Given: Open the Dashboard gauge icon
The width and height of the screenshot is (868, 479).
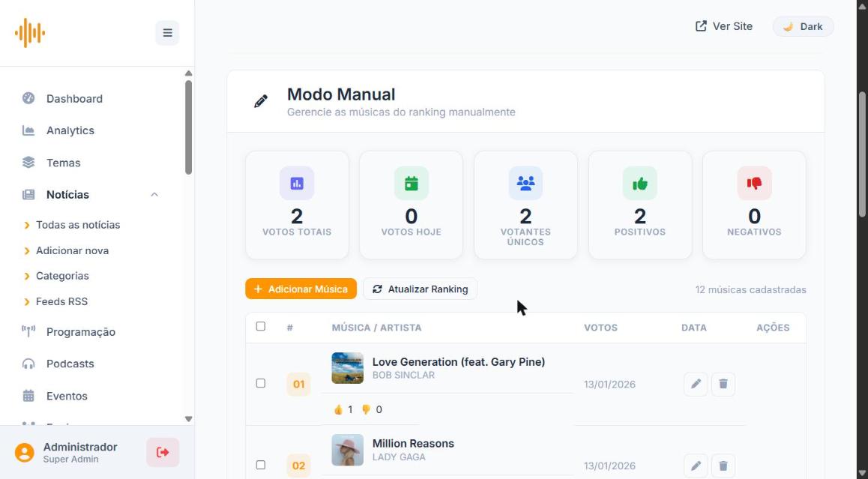Looking at the screenshot, I should click(28, 98).
